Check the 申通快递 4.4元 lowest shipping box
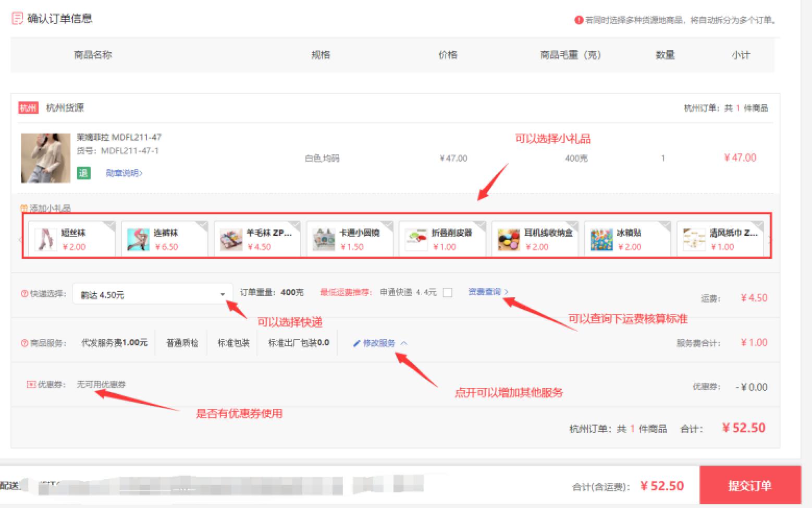 pyautogui.click(x=447, y=293)
